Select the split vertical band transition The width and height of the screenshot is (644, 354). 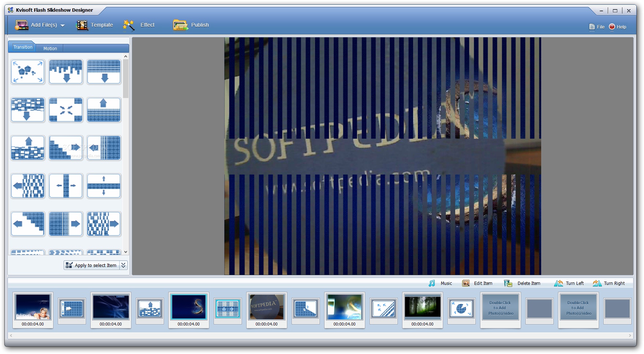tap(104, 186)
